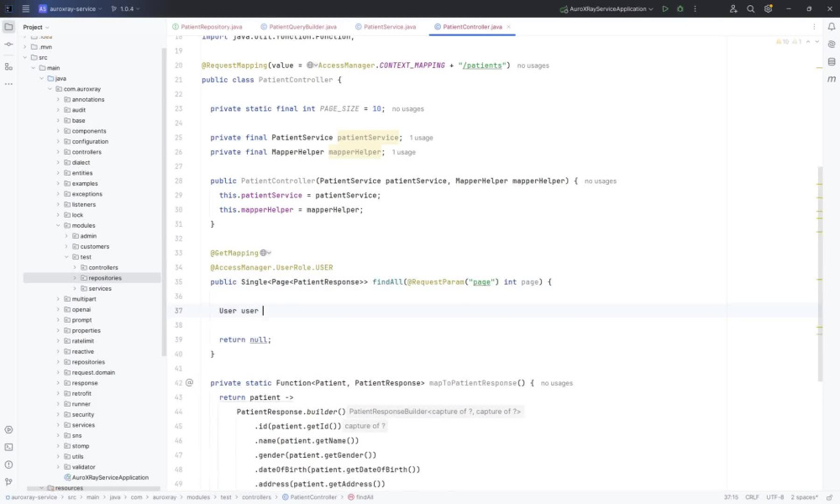The height and width of the screenshot is (504, 840).
Task: Click '1 usage' hint for patientService
Action: click(421, 138)
